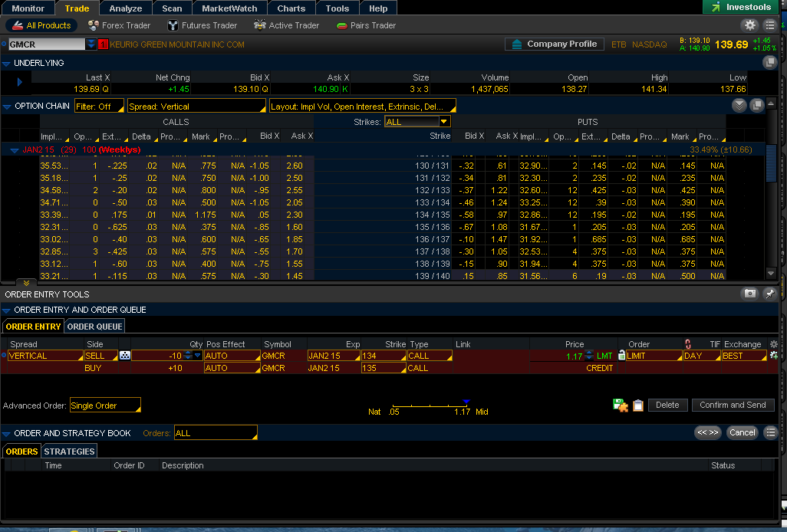Launch the Investools button

[x=741, y=7]
